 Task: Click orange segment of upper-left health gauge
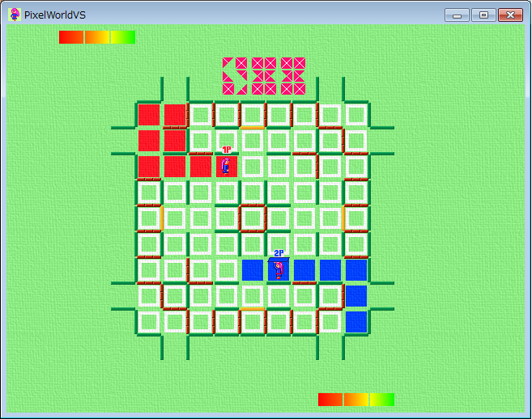point(97,37)
